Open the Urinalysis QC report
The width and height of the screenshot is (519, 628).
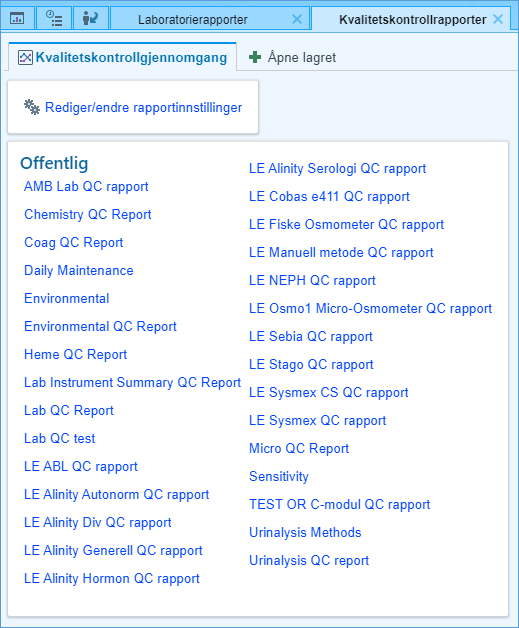[x=309, y=561]
